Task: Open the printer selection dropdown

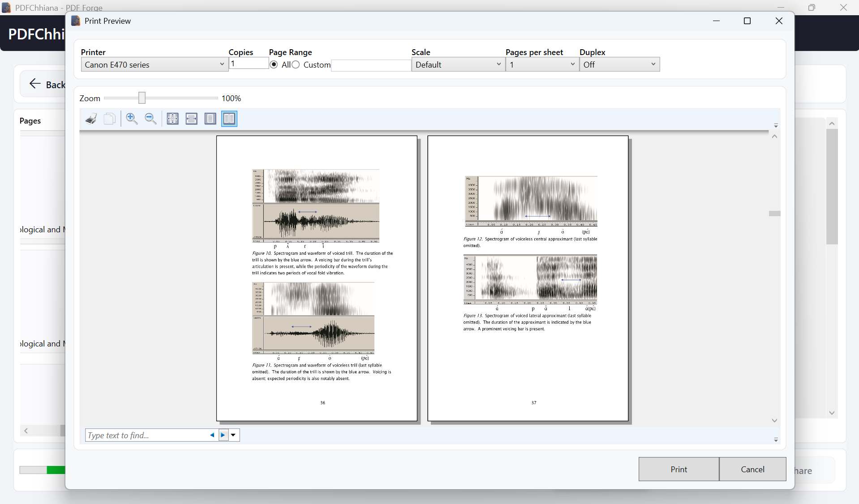Action: click(222, 64)
